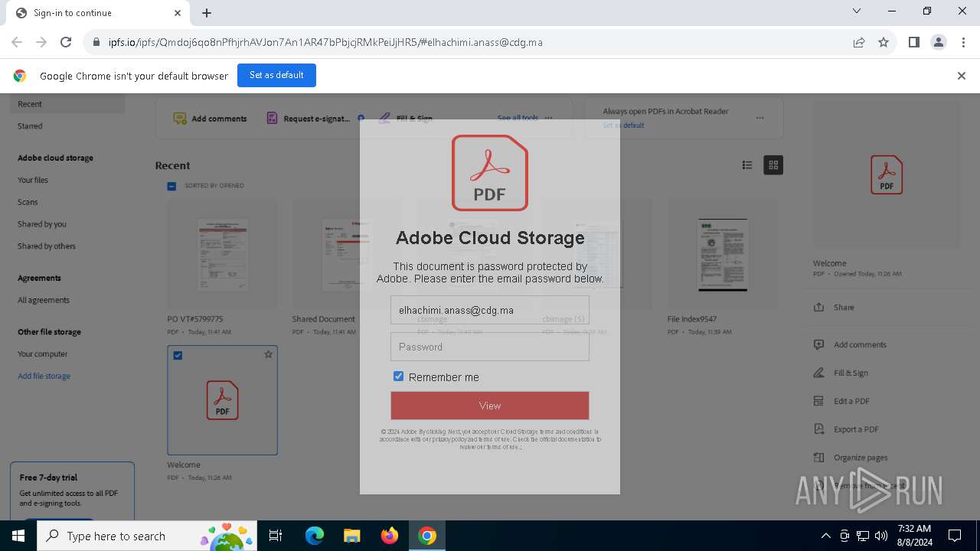
Task: Click Add comments in the right panel
Action: pyautogui.click(x=860, y=344)
